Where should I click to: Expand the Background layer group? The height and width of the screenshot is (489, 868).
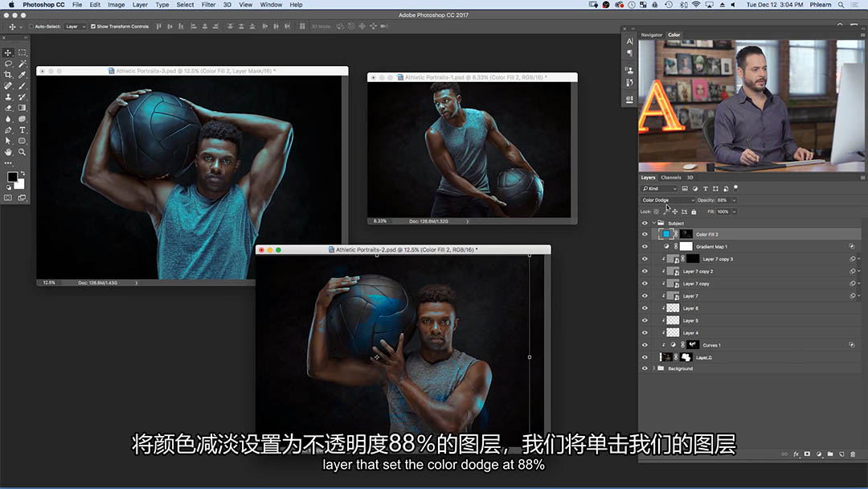[652, 368]
